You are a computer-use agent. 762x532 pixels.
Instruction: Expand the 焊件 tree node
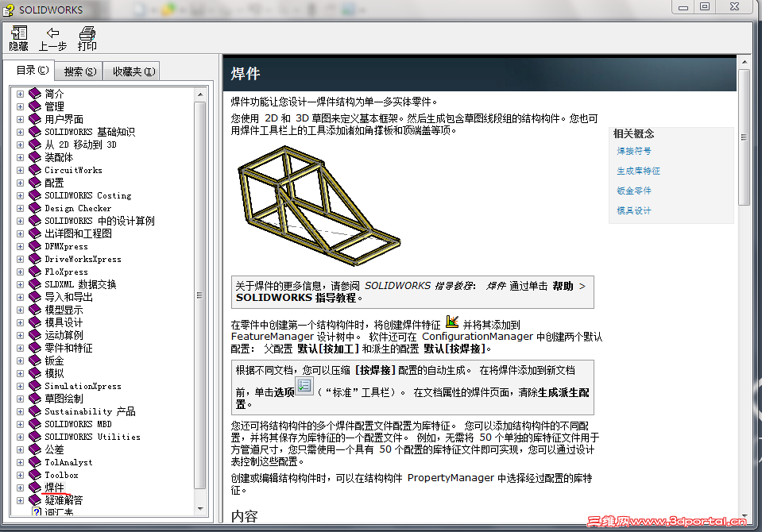[20, 488]
